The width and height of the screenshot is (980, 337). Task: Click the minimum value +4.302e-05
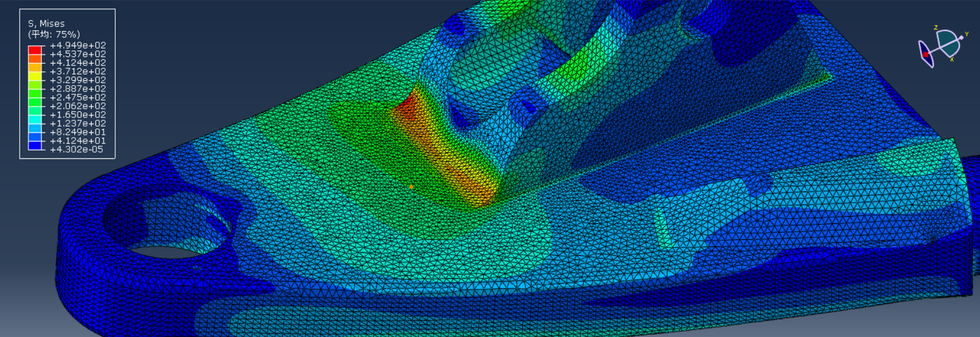(77, 149)
